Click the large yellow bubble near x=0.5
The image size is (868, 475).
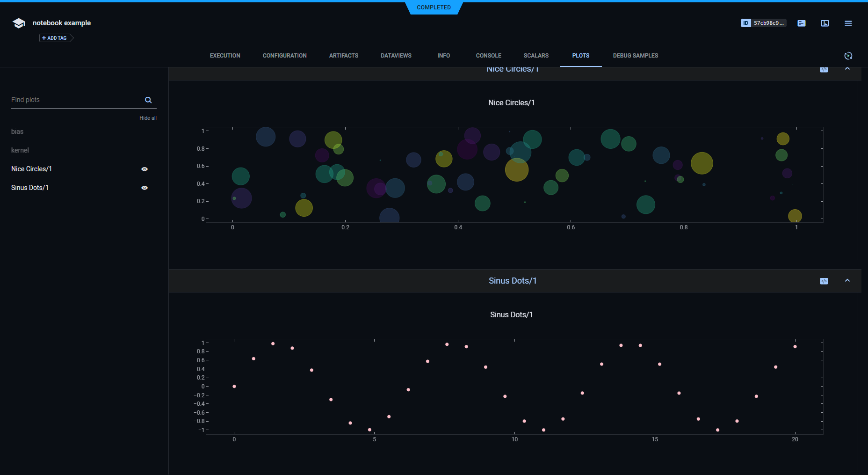[x=516, y=170]
